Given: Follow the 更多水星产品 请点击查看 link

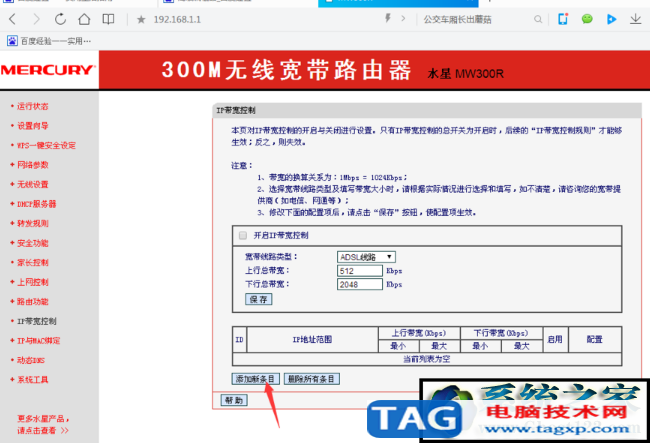Looking at the screenshot, I should tap(43, 425).
